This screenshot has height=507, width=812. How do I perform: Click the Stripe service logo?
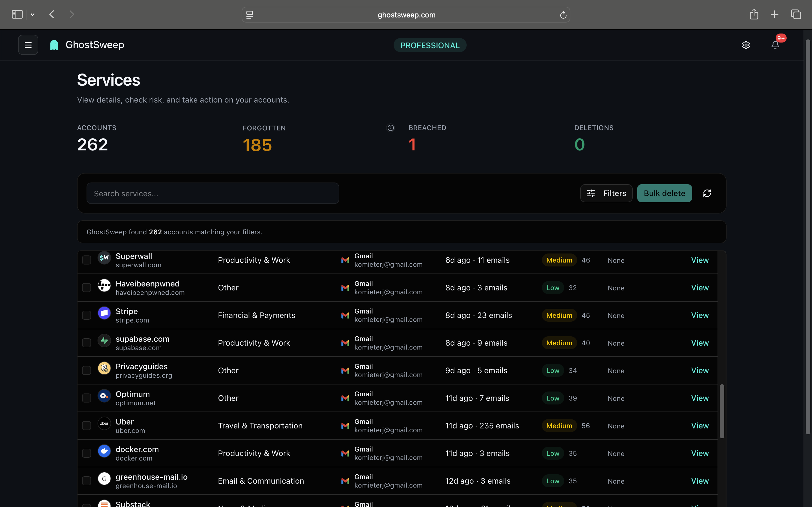click(104, 313)
